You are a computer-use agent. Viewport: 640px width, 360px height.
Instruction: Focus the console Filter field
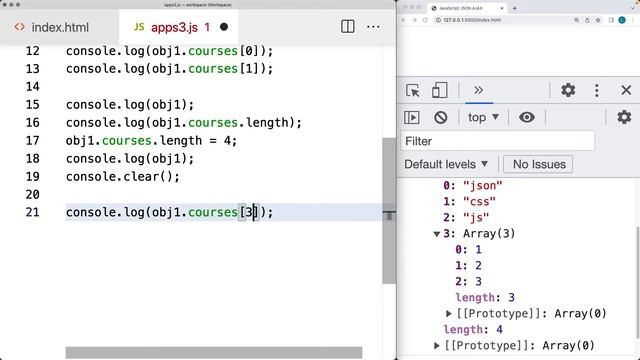pyautogui.click(x=498, y=141)
